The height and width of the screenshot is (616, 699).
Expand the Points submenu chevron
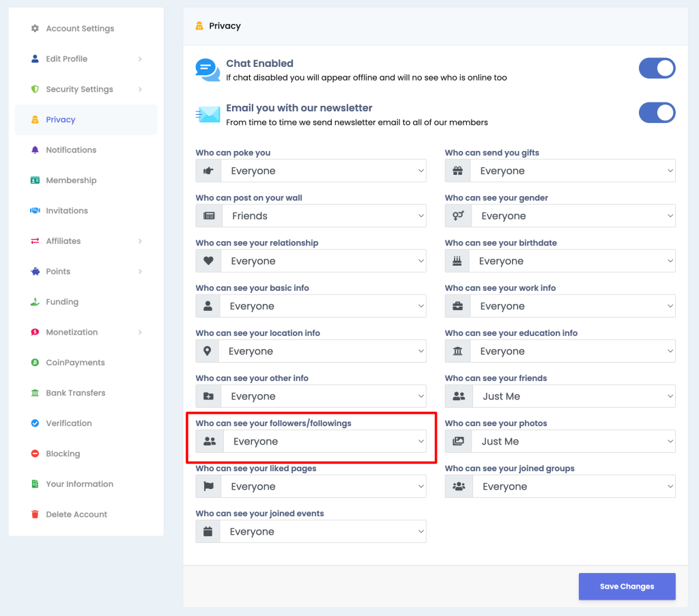point(140,271)
